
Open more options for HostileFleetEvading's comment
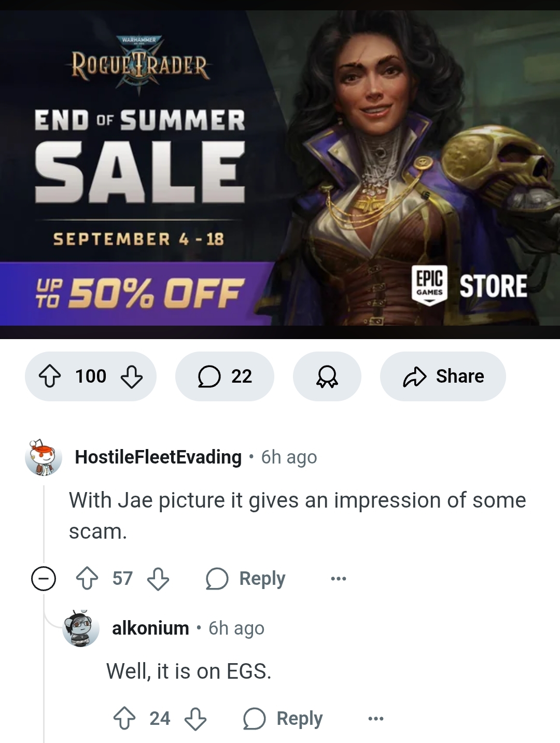pyautogui.click(x=339, y=579)
